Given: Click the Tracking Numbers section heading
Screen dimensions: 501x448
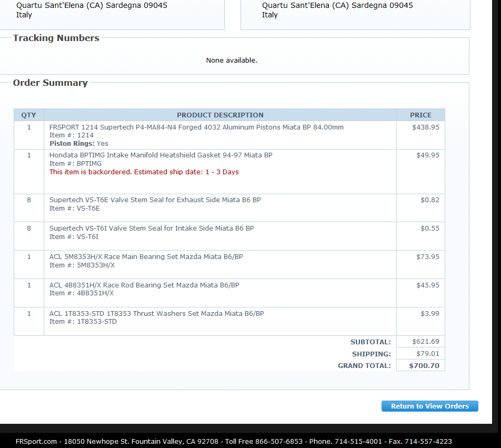Looking at the screenshot, I should click(56, 38).
